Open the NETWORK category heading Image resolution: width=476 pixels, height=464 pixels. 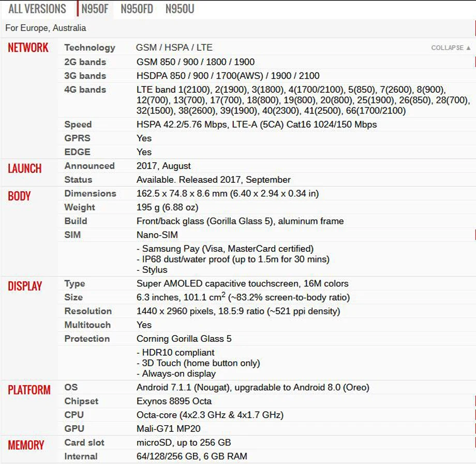[x=28, y=48]
